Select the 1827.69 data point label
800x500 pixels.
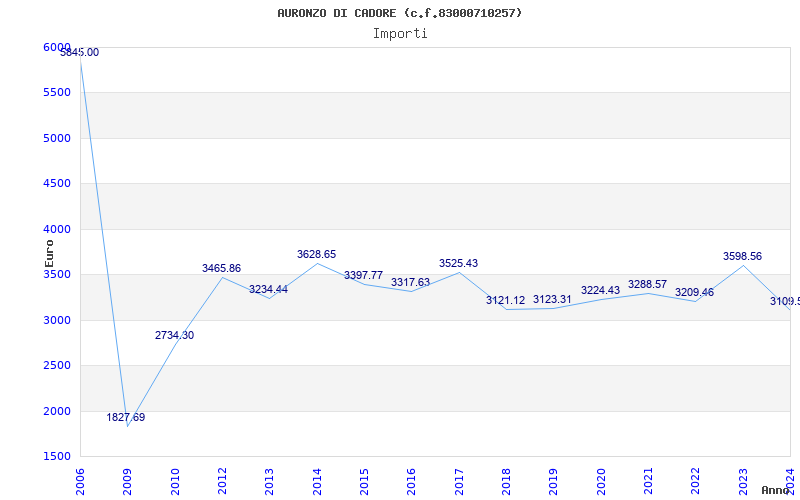[126, 417]
